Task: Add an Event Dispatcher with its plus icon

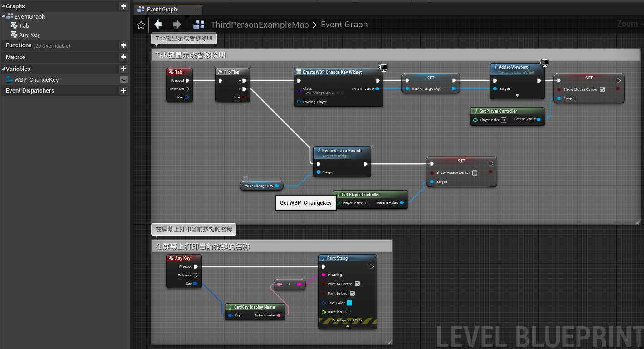Action: [123, 91]
